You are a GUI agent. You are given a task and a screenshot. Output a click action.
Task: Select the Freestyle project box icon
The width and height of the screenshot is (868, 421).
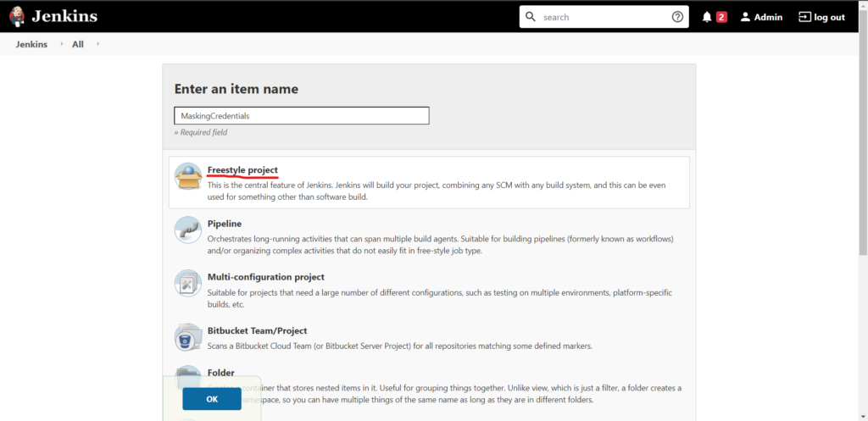pos(188,176)
